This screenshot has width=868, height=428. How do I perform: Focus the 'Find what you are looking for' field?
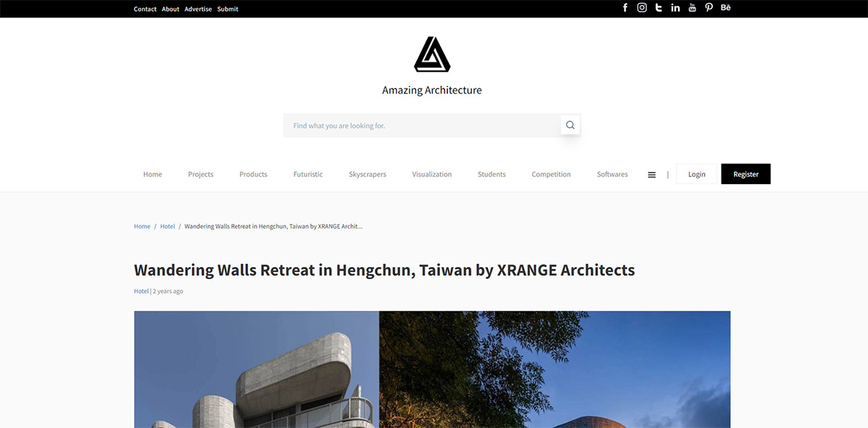(422, 125)
